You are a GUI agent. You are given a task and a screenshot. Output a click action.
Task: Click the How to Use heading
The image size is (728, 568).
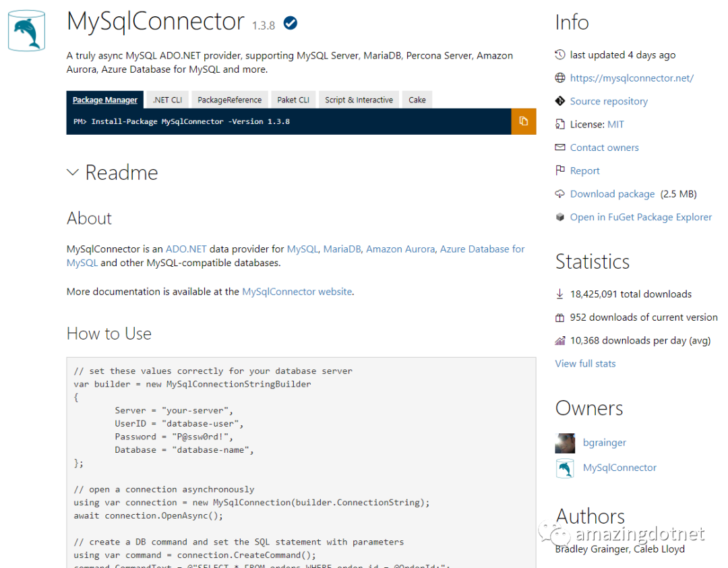click(x=109, y=334)
